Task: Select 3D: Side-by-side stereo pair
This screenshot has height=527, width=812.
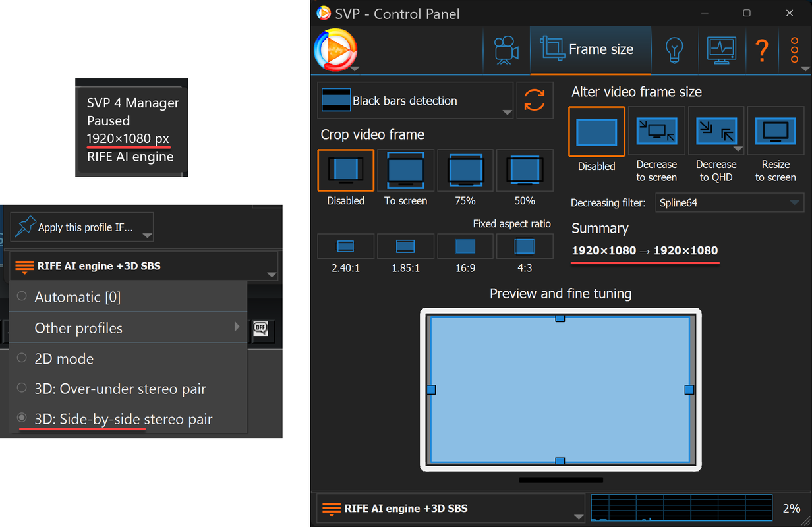Action: click(x=129, y=419)
